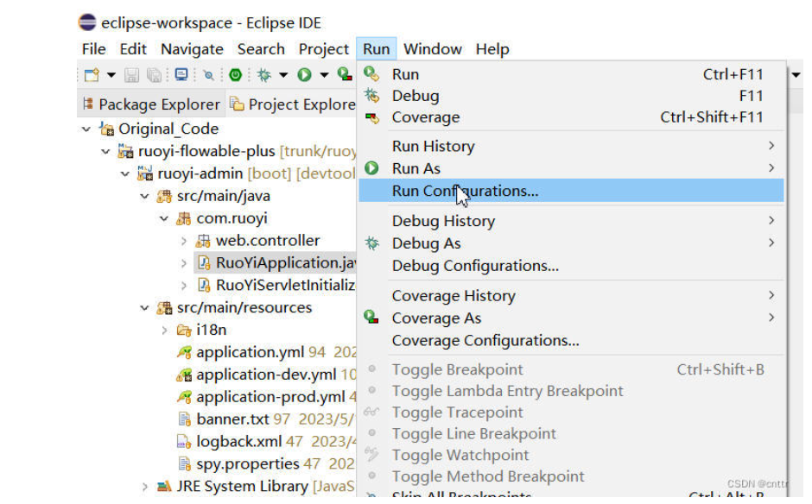Open the Run toolbar dropdown arrow

coord(324,75)
